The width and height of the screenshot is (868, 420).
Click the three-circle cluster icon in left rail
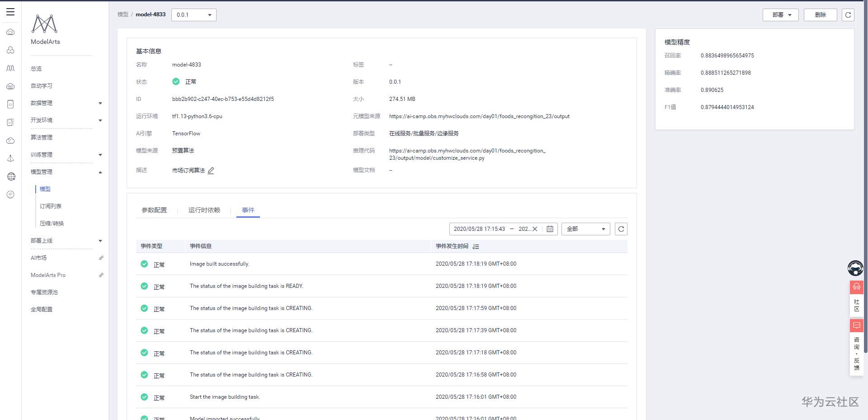[10, 50]
